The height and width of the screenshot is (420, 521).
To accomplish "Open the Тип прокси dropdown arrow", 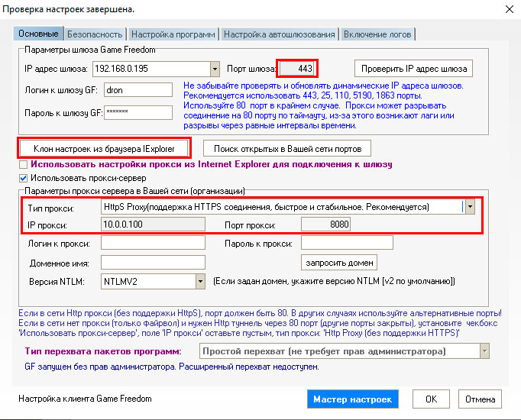I will tap(470, 207).
